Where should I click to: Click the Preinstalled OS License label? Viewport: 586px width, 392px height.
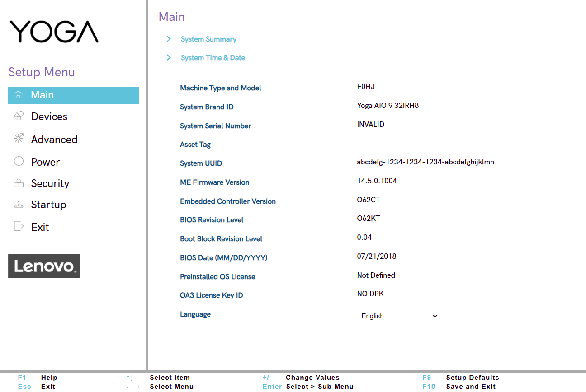point(217,277)
